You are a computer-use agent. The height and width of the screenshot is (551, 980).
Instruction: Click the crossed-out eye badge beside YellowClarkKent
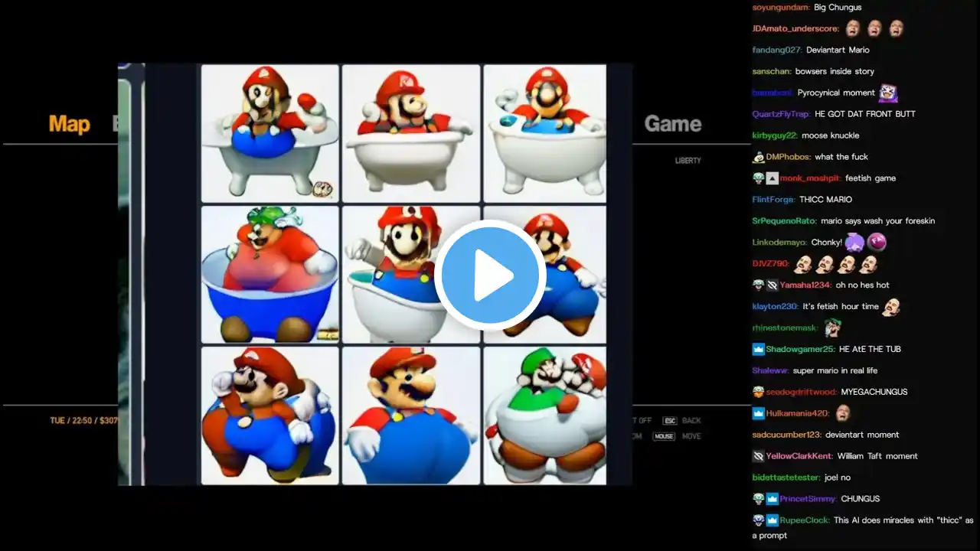click(758, 456)
